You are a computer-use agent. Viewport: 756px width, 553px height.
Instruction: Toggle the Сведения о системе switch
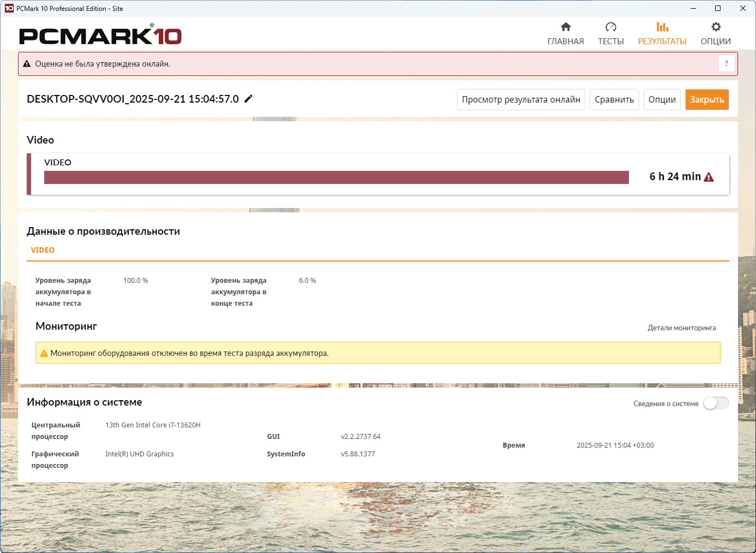point(716,403)
